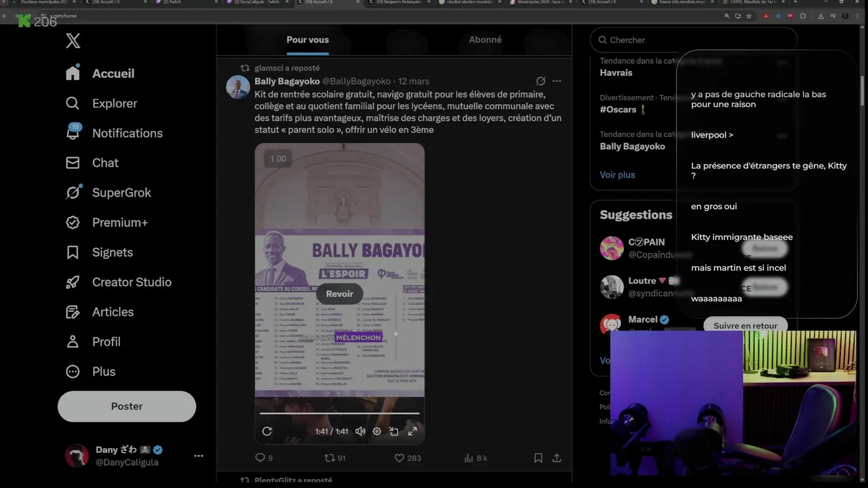The height and width of the screenshot is (488, 868).
Task: Click the video progress bar
Action: 340,413
